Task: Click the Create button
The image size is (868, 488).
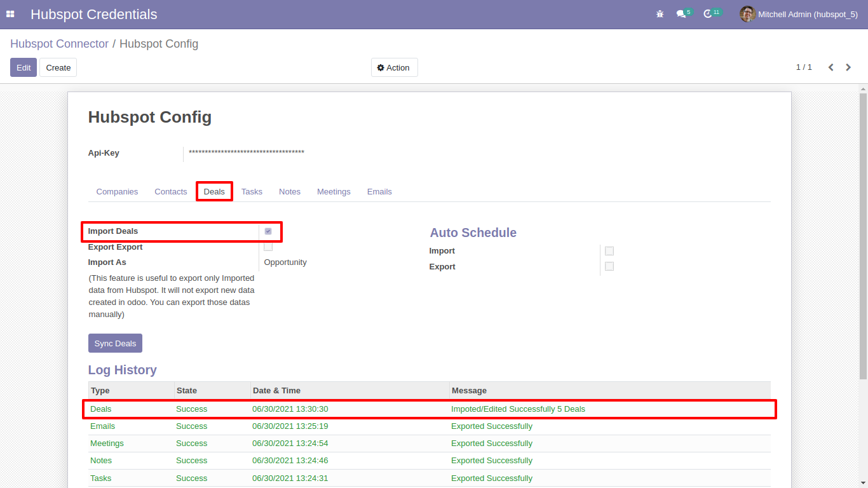Action: click(58, 67)
